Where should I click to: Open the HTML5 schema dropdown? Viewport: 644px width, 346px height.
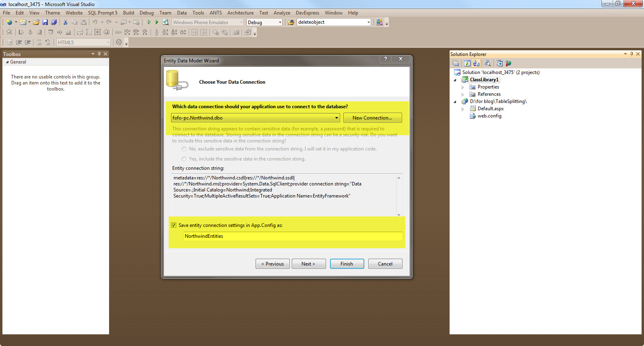coord(108,42)
